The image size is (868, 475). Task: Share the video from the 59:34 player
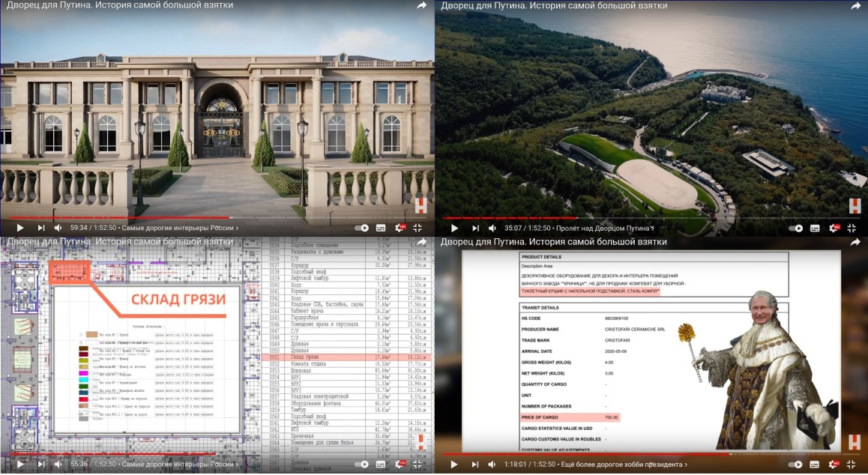[422, 5]
